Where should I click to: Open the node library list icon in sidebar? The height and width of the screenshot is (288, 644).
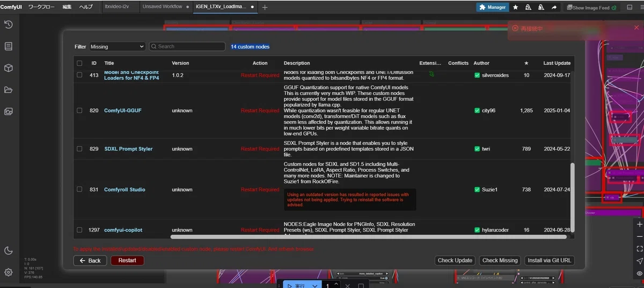coord(9,46)
